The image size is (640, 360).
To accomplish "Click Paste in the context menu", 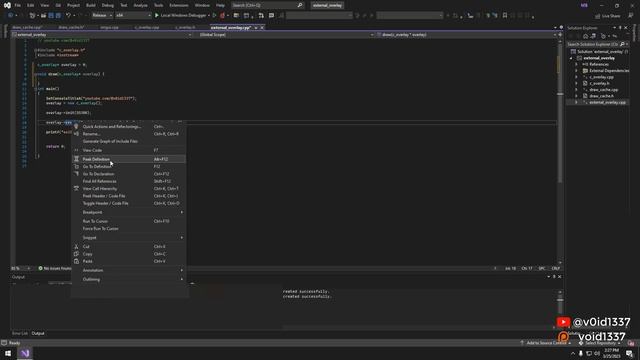I will pos(128,261).
